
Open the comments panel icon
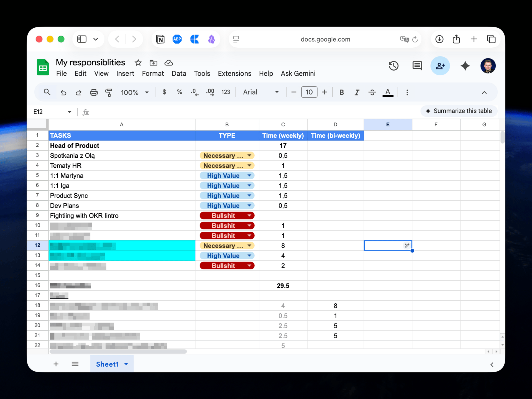pyautogui.click(x=417, y=66)
